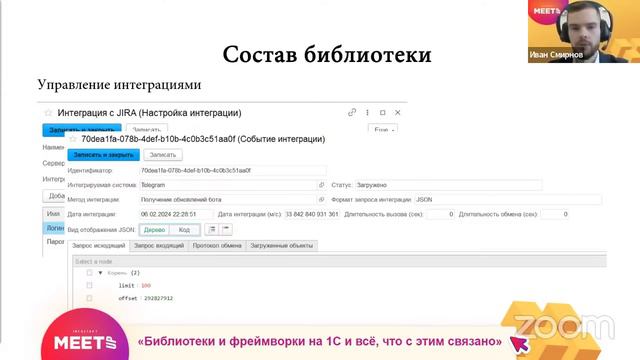Image resolution: width=640 pixels, height=360 pixels.
Task: Click the Select a node search bar
Action: [x=340, y=261]
